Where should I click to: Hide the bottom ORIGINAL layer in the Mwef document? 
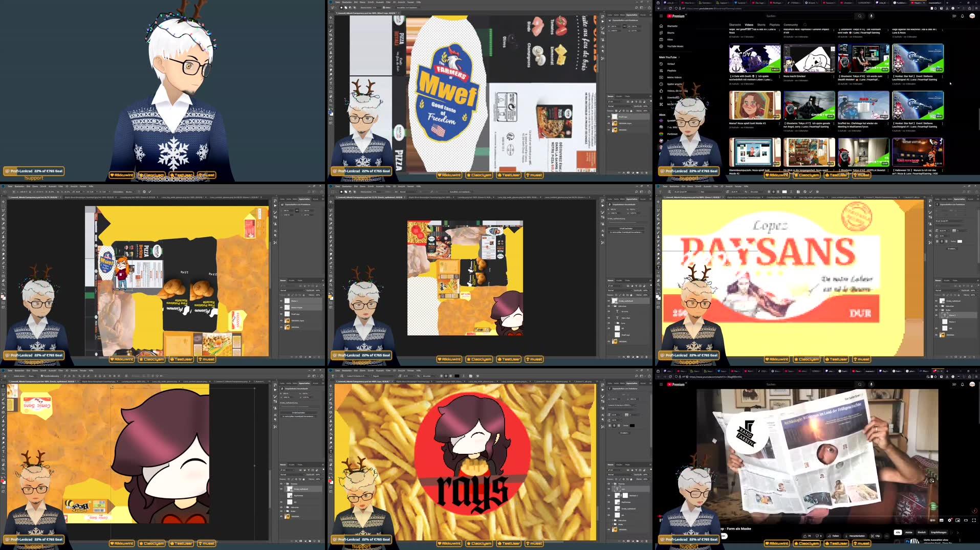click(609, 130)
